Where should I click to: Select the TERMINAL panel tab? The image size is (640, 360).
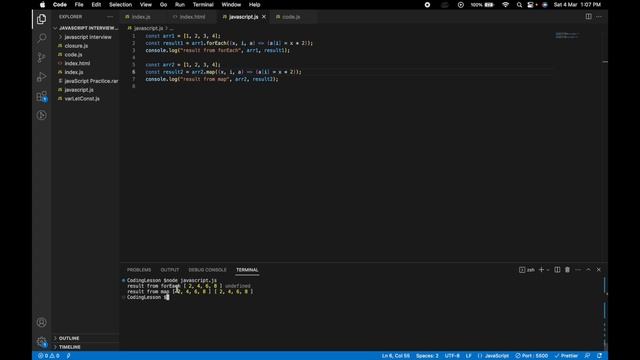pos(247,270)
